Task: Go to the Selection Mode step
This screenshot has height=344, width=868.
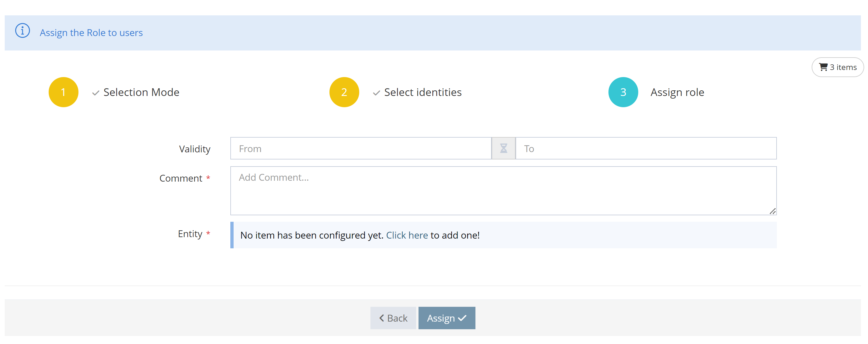Action: point(141,92)
